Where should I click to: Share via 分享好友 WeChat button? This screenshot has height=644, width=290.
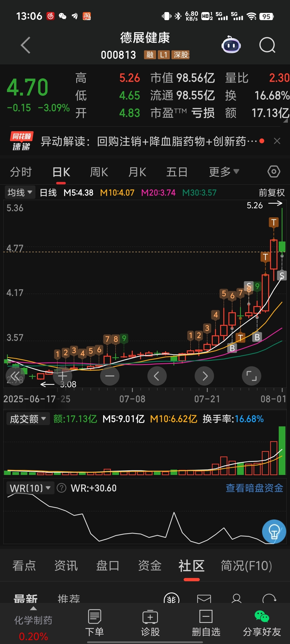(262, 623)
